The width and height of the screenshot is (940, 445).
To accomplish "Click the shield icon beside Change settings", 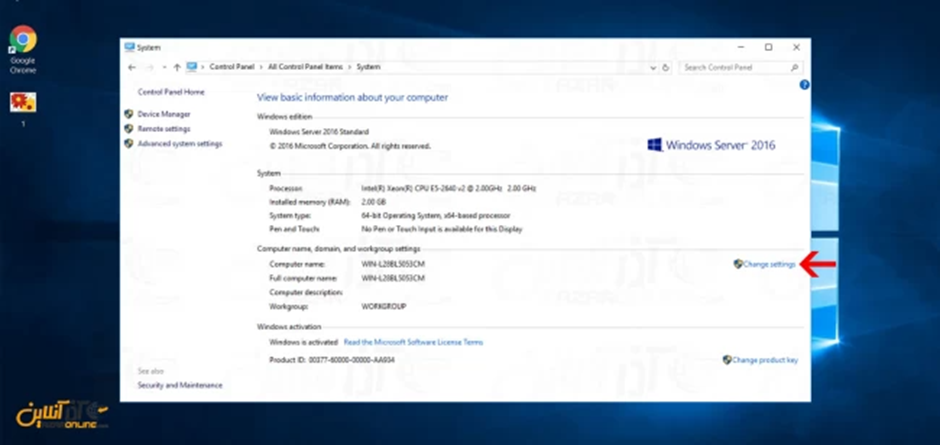I will click(x=738, y=264).
